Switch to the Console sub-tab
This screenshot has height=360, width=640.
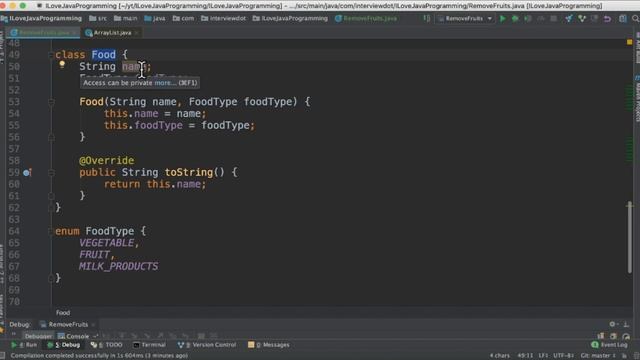(73, 336)
